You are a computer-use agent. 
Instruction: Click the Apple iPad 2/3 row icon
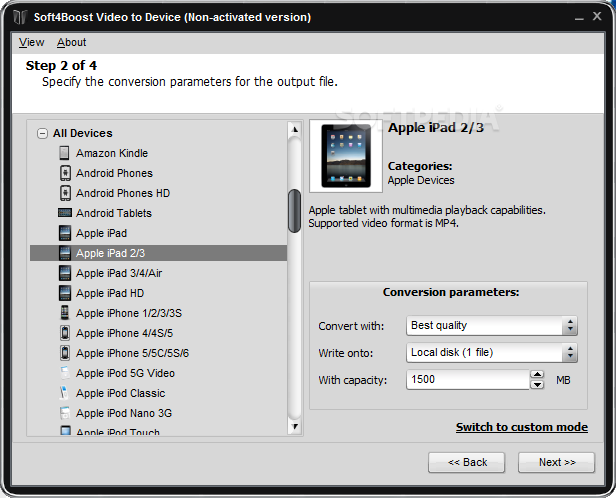[65, 253]
